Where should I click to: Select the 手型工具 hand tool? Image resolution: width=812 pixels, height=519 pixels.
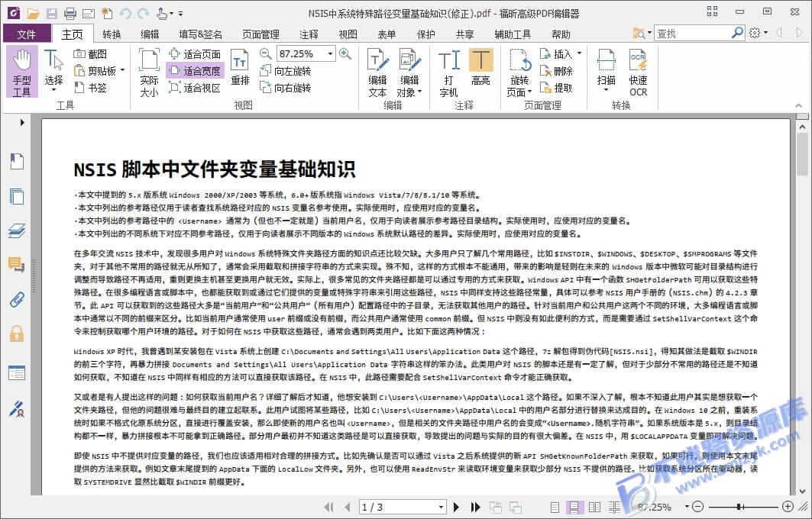[21, 72]
